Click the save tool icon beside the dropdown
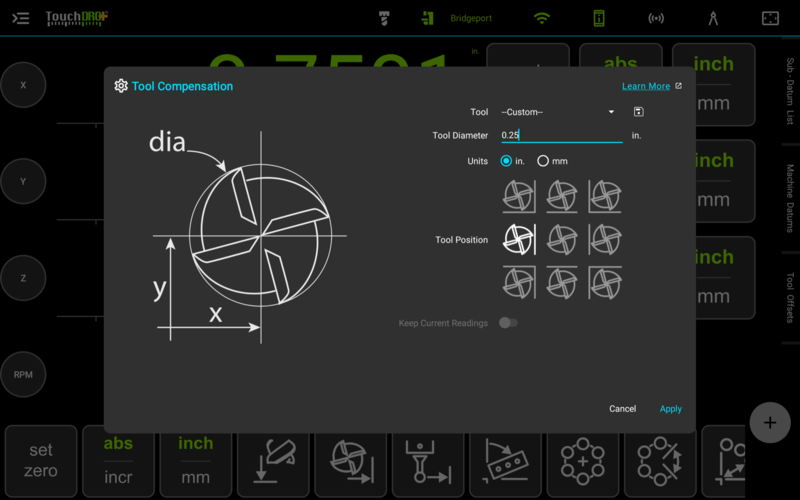 [638, 112]
